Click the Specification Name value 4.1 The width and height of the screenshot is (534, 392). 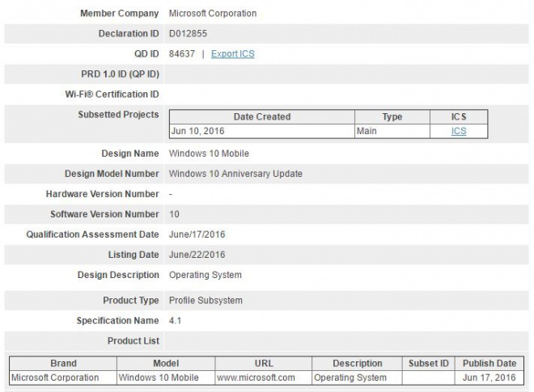[176, 321]
